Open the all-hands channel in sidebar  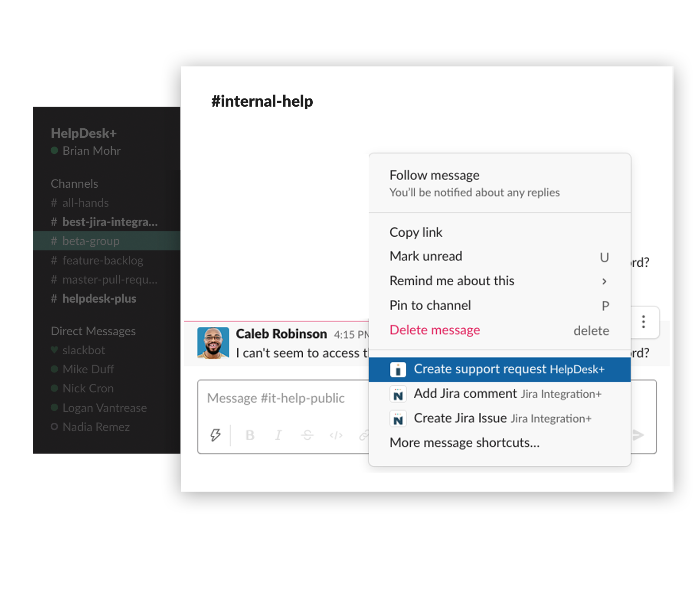click(107, 203)
